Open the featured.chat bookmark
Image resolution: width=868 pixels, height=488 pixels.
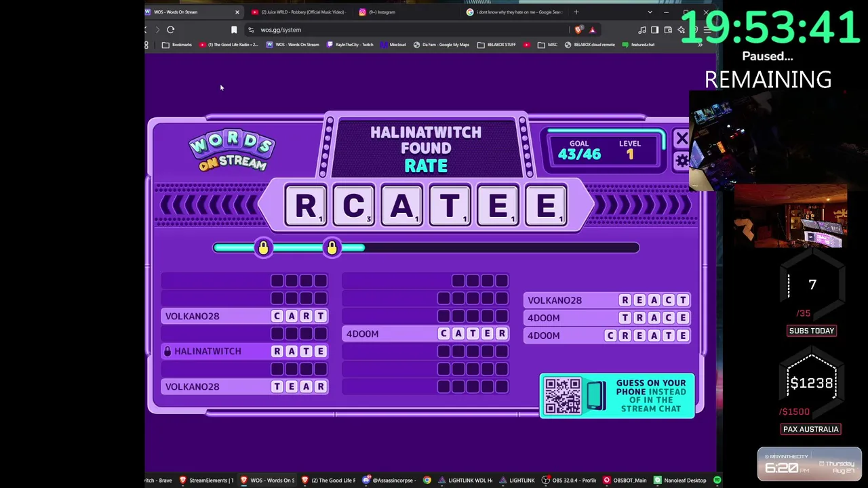pyautogui.click(x=638, y=45)
